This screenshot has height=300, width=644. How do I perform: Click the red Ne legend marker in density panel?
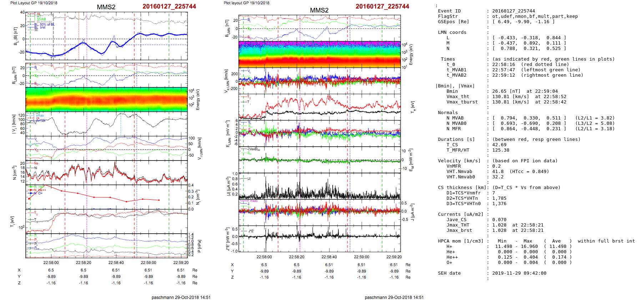click(x=36, y=163)
